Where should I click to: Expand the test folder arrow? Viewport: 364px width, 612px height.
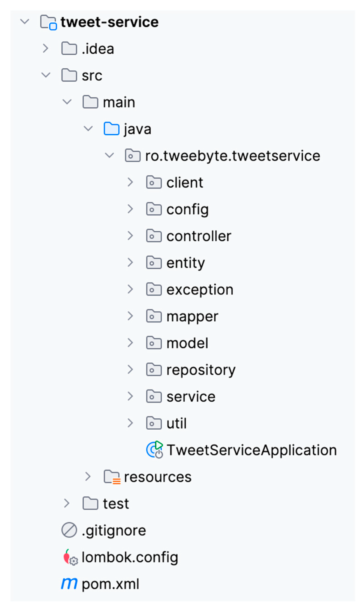67,503
